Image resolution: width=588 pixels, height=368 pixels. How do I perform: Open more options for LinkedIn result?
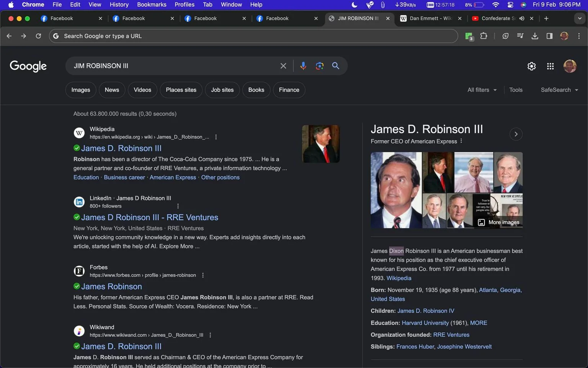178,206
